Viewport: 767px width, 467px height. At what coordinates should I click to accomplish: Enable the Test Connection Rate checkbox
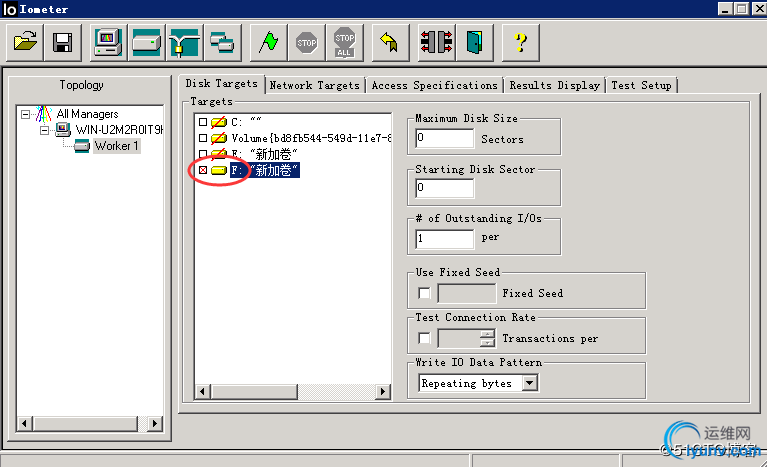[x=424, y=338]
